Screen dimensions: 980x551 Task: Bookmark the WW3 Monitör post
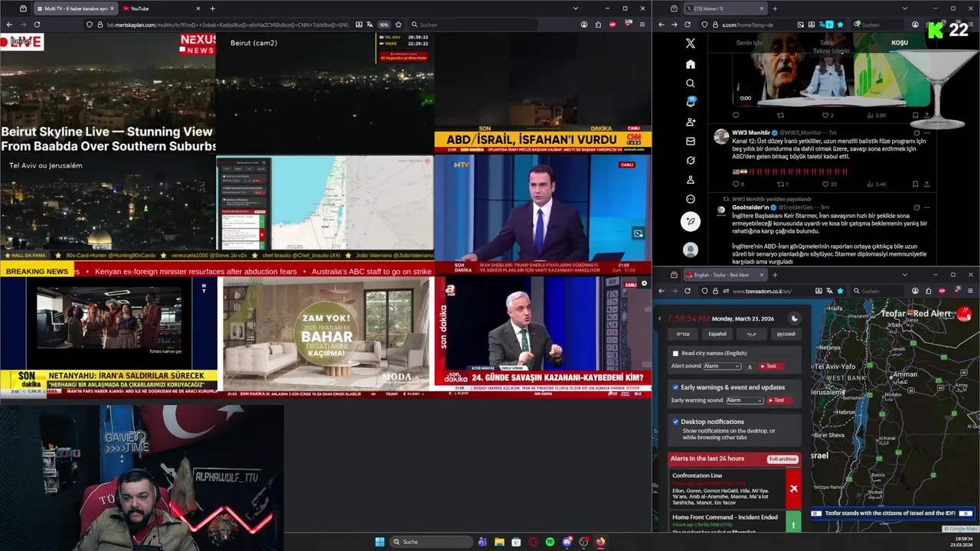915,184
